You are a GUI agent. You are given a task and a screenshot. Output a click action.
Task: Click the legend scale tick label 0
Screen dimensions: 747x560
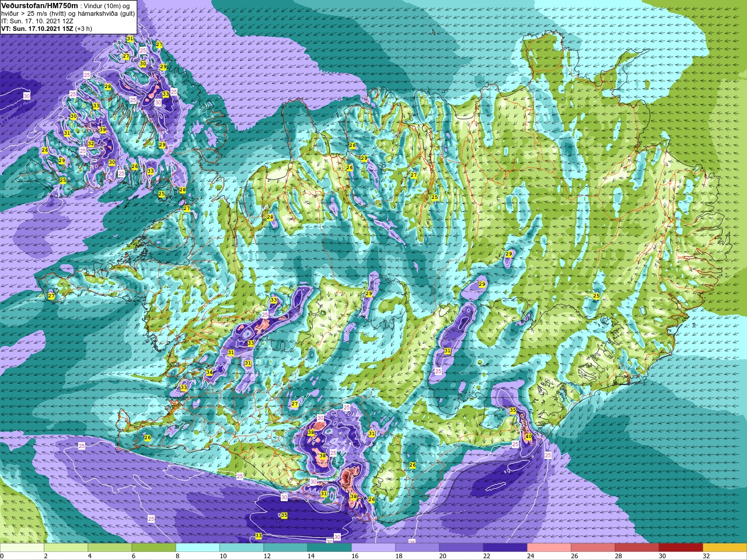(2, 556)
